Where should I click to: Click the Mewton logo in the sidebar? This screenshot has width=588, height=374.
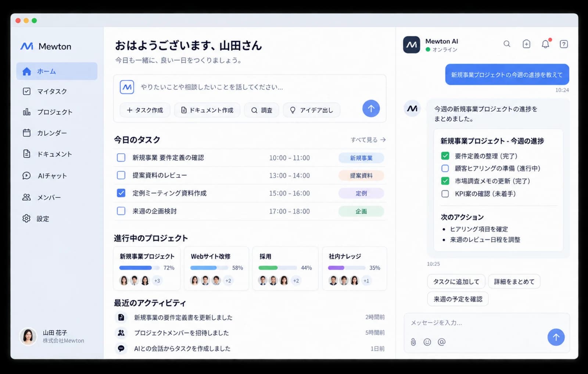coord(46,46)
